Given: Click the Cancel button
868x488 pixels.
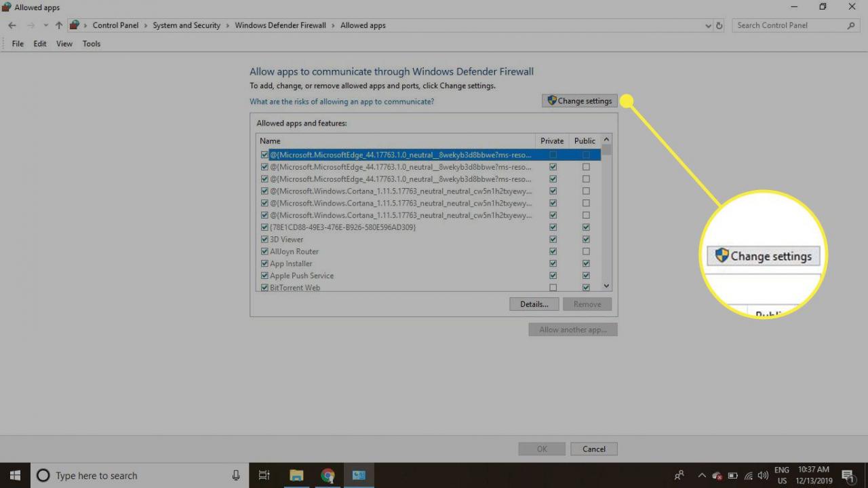Looking at the screenshot, I should pos(594,449).
